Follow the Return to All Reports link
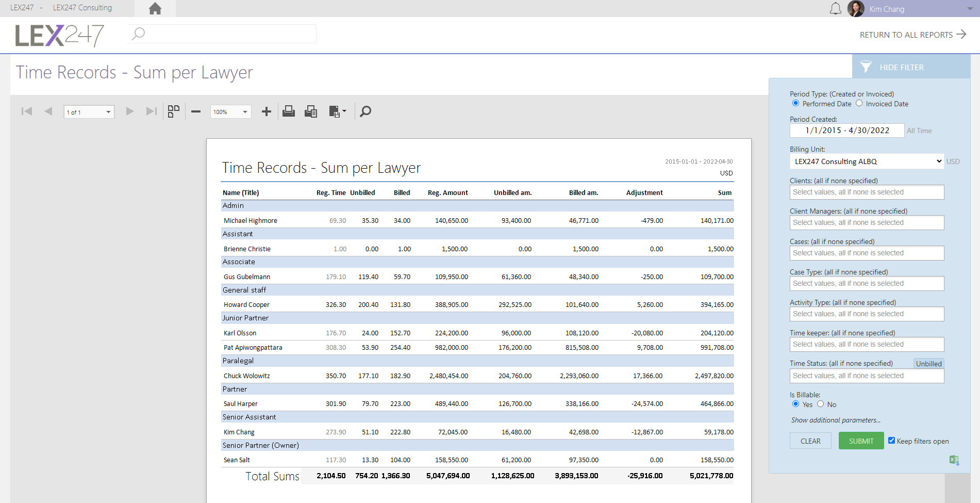Viewport: 980px width, 503px height. (913, 35)
